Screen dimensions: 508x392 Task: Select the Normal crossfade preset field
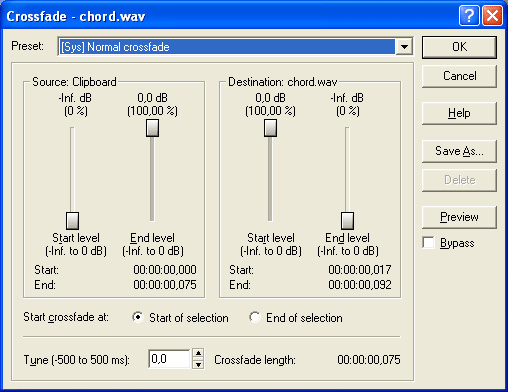(x=227, y=47)
